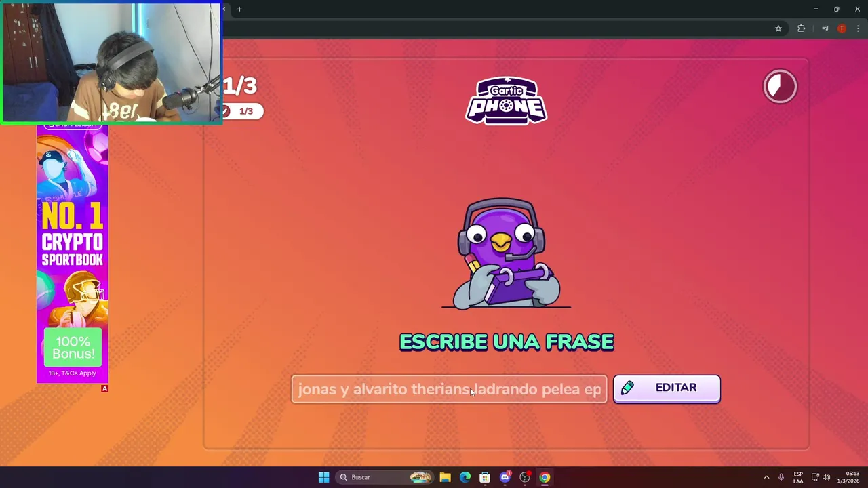
Task: Open Discord from taskbar
Action: pos(505,477)
